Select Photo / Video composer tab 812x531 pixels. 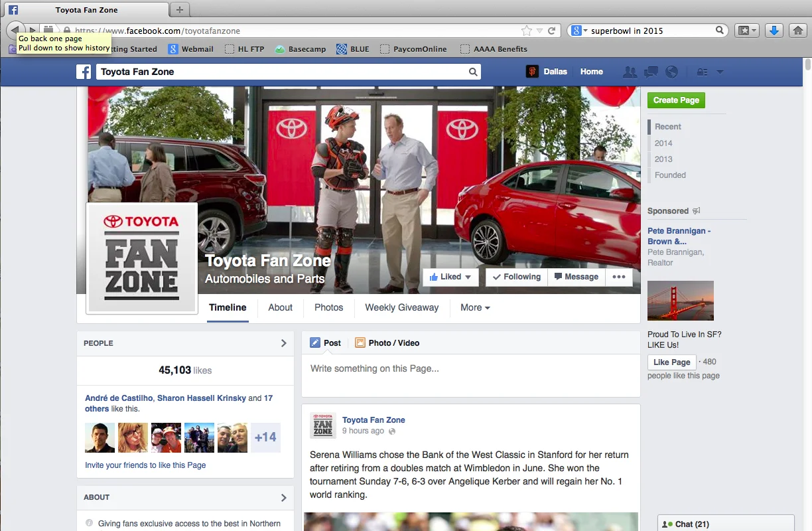(387, 343)
